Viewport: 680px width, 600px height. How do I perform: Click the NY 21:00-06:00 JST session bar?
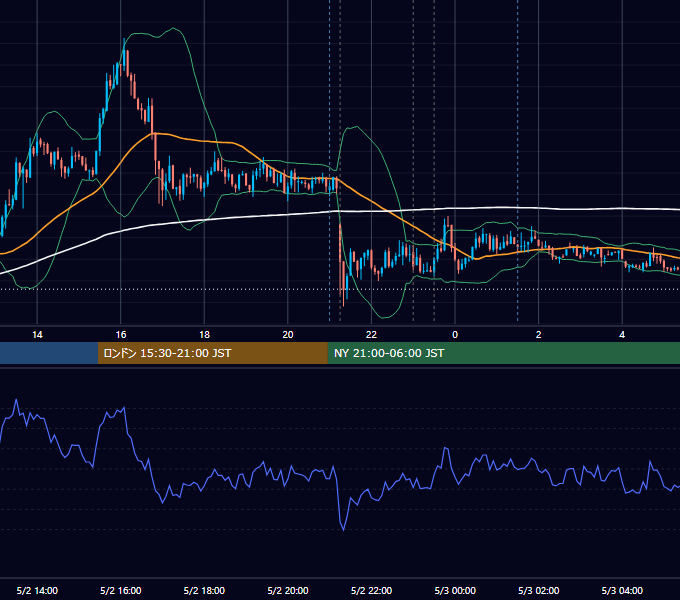click(503, 353)
